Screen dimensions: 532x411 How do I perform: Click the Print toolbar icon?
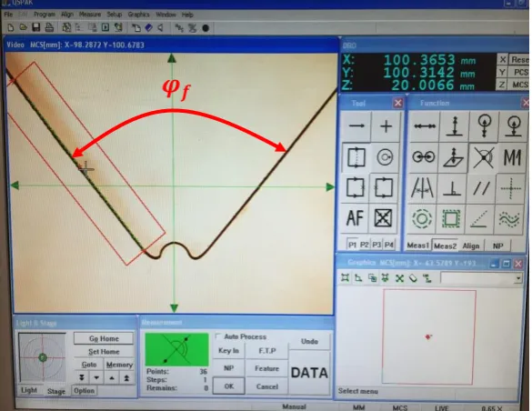(49, 27)
